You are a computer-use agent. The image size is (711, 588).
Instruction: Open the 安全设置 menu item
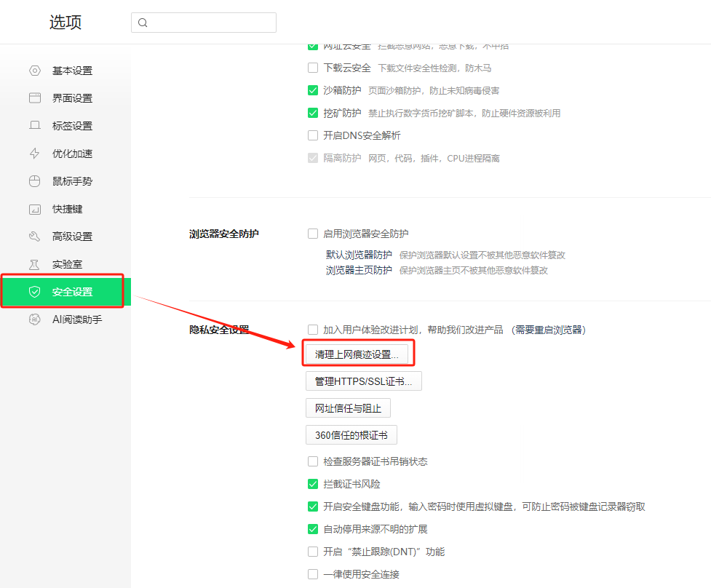[x=71, y=292]
